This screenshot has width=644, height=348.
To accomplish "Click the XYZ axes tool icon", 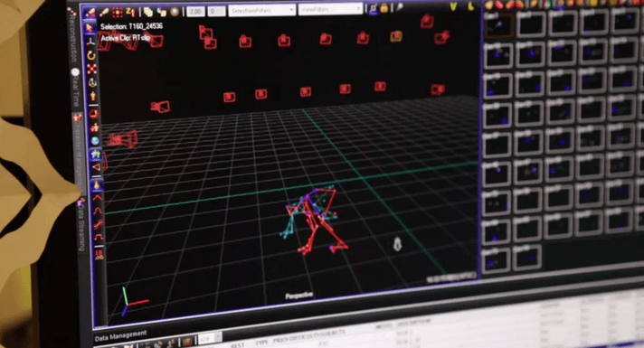I will point(90,42).
